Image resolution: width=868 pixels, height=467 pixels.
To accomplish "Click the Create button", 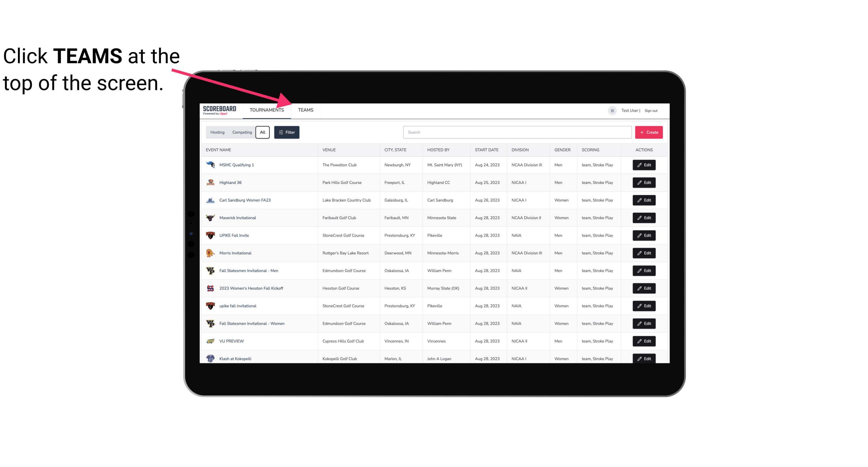I will click(648, 132).
